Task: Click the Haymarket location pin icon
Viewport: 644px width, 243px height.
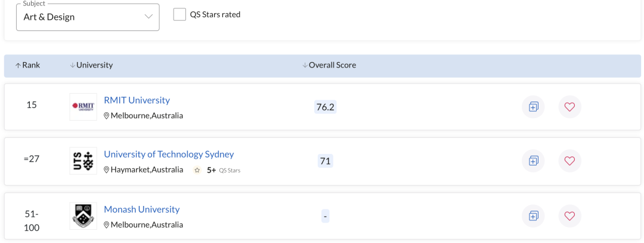Action: coord(106,170)
